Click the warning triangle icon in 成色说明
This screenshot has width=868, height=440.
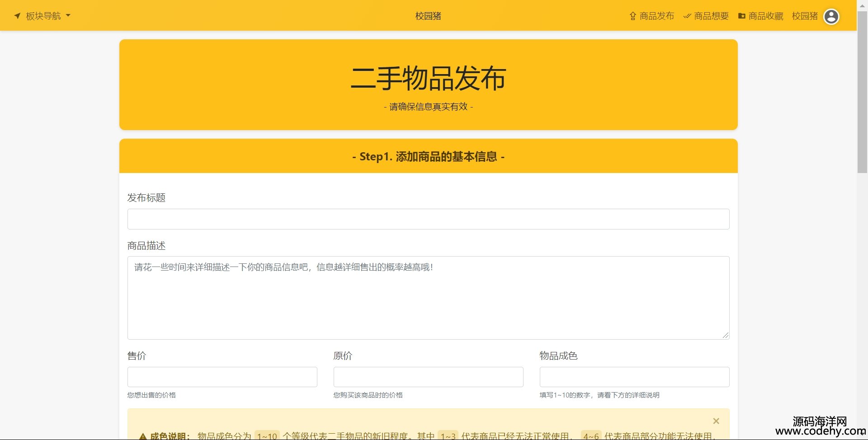[143, 436]
